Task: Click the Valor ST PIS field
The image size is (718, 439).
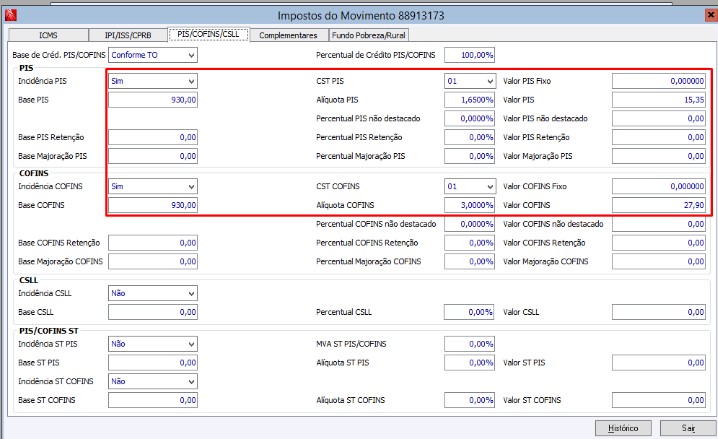Action: point(659,363)
